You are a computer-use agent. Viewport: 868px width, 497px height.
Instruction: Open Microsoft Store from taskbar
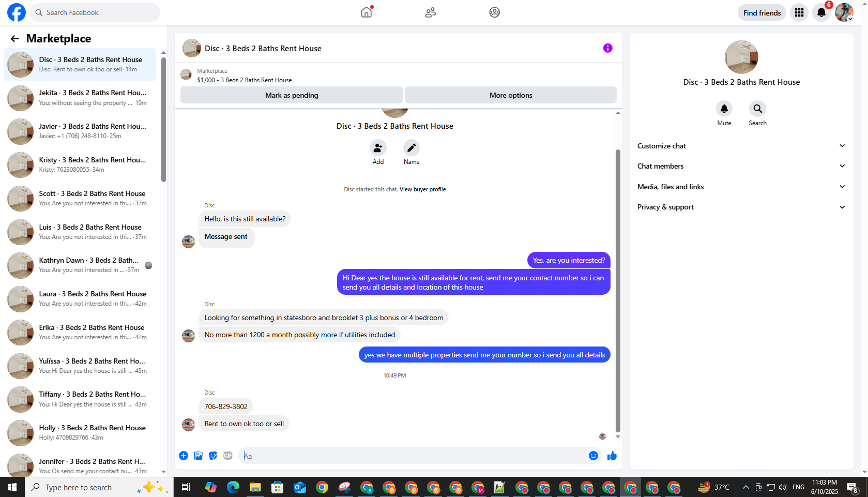tap(278, 487)
